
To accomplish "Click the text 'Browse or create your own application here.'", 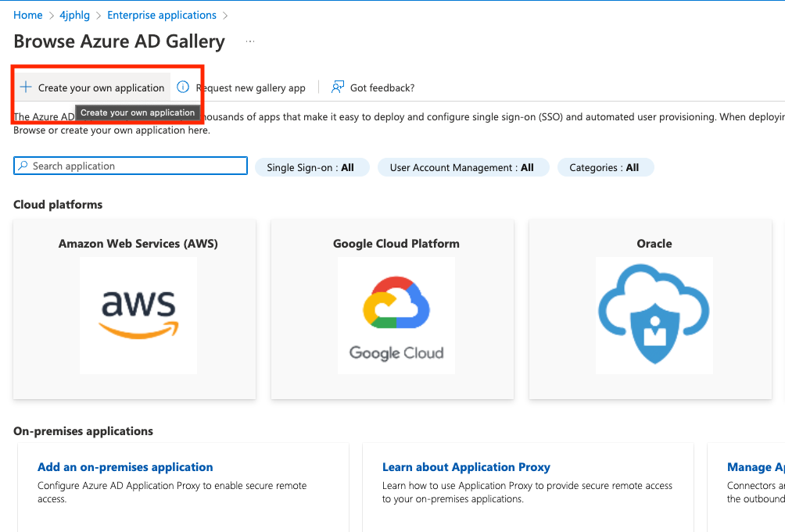I will 112,130.
